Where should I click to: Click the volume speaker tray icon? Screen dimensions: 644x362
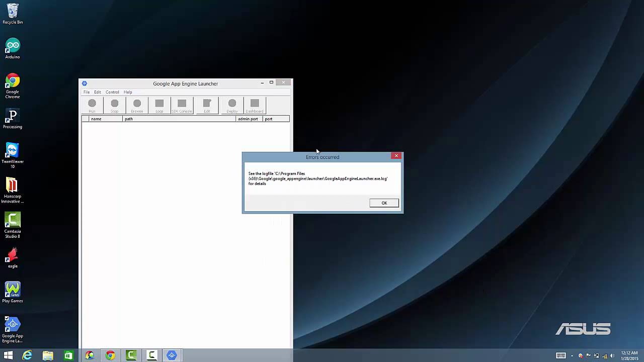click(x=612, y=355)
